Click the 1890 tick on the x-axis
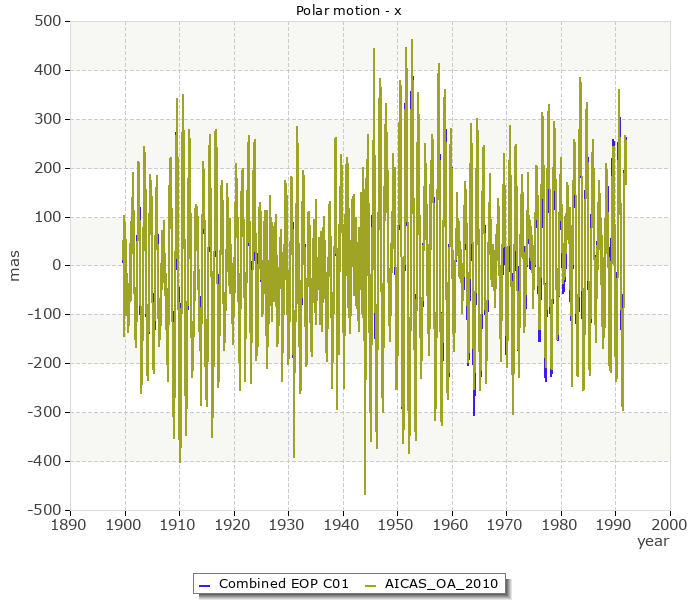 70,523
